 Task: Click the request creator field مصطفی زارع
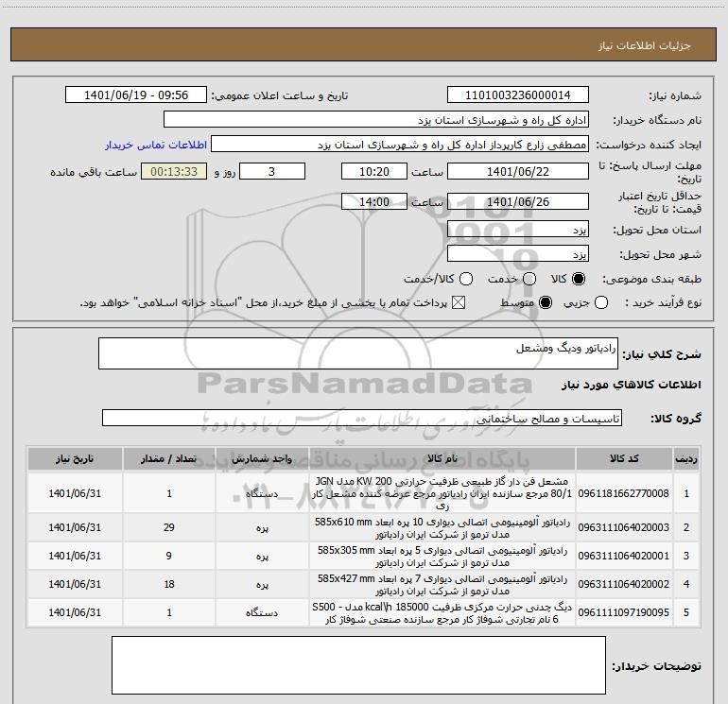pos(400,145)
